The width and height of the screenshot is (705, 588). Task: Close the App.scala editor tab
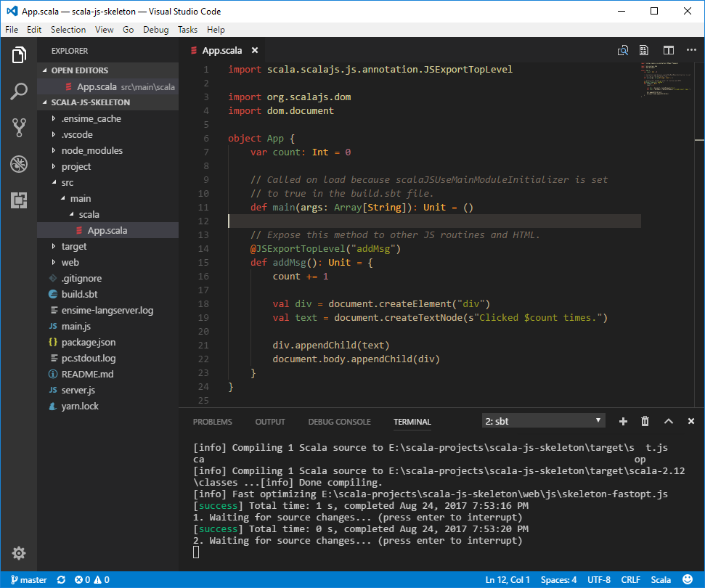click(x=255, y=50)
